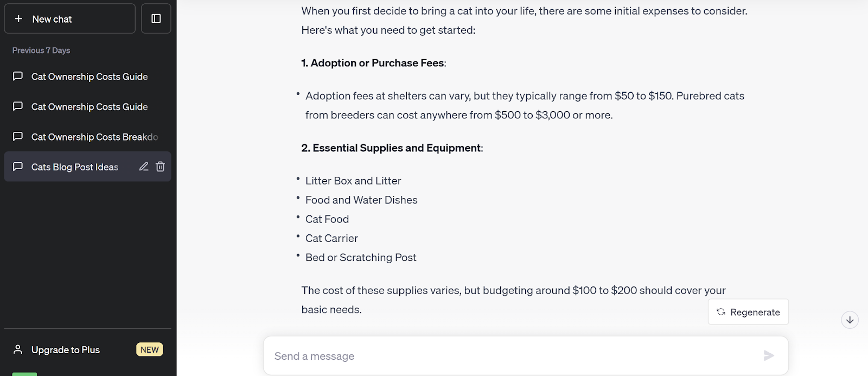Delete Cats Blog Post Ideas via trash icon
Screen dimensions: 868x376
[161, 167]
